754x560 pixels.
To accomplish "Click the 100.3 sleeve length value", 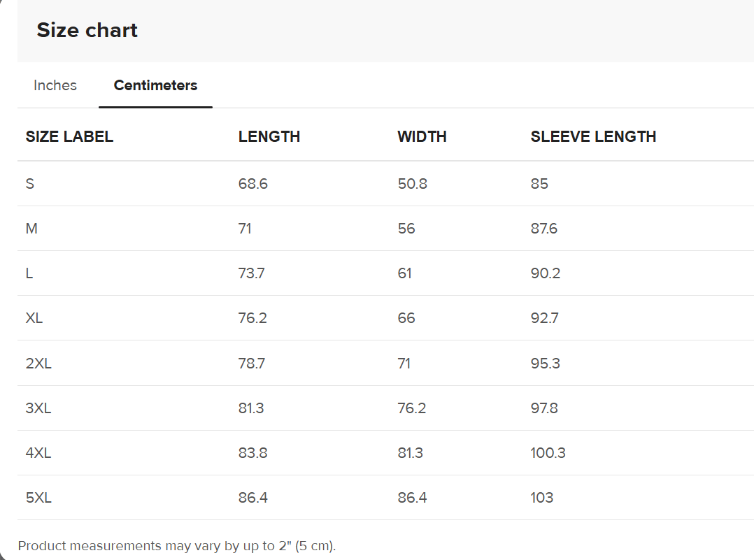I will [548, 453].
